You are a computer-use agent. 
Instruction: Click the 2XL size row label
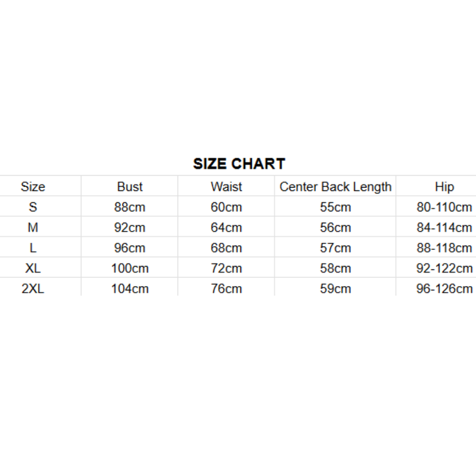[x=33, y=289]
